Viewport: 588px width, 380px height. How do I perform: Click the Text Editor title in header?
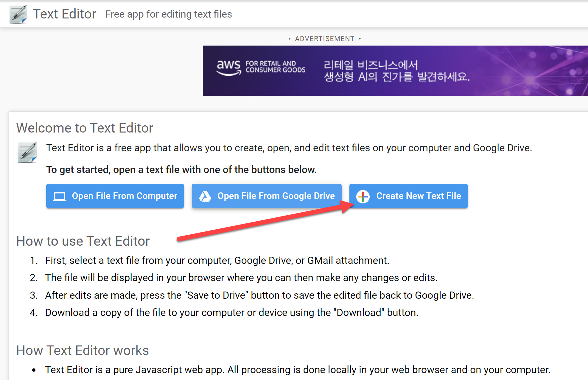click(x=64, y=14)
